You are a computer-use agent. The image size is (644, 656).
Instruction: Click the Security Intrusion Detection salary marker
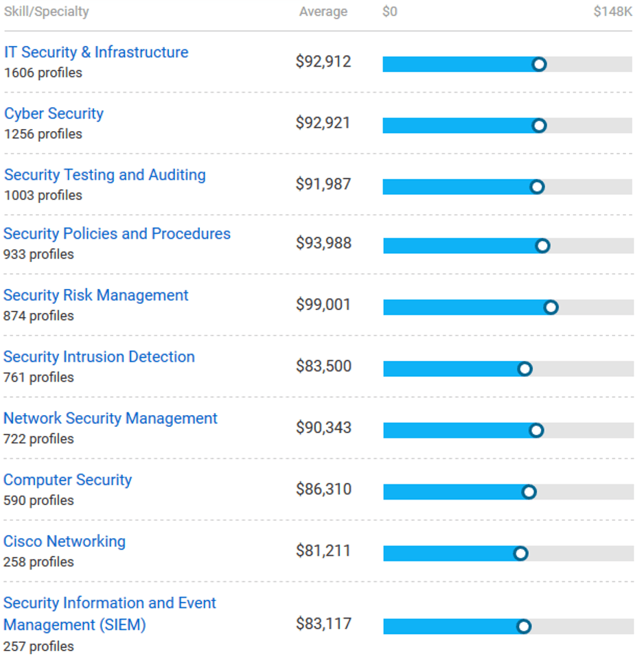pos(525,369)
